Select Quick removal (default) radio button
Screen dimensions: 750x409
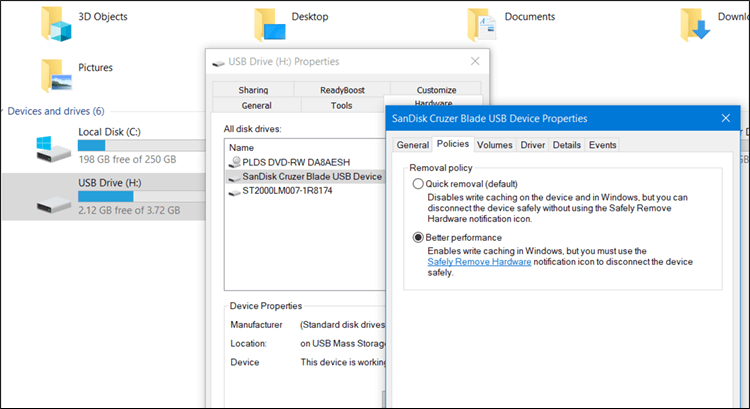tap(418, 185)
